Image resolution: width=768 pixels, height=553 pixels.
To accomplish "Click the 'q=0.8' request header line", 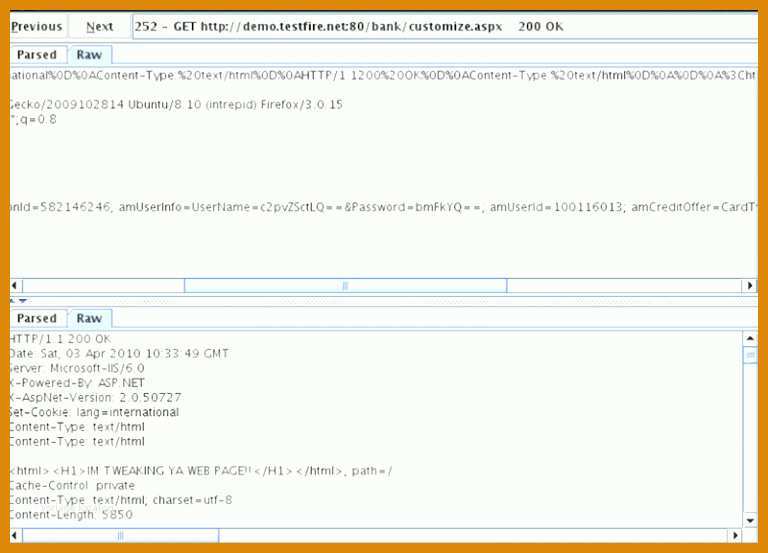I will 33,120.
